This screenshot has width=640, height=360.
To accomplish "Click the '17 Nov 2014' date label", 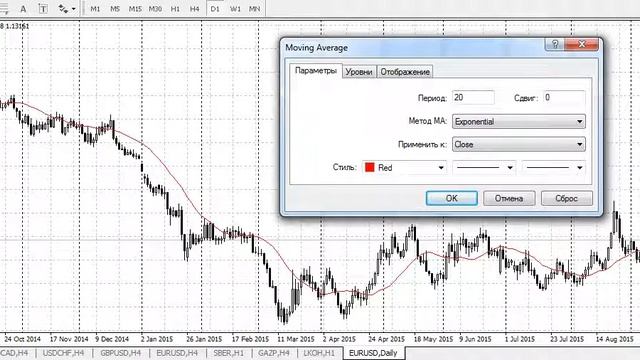I will tap(69, 339).
